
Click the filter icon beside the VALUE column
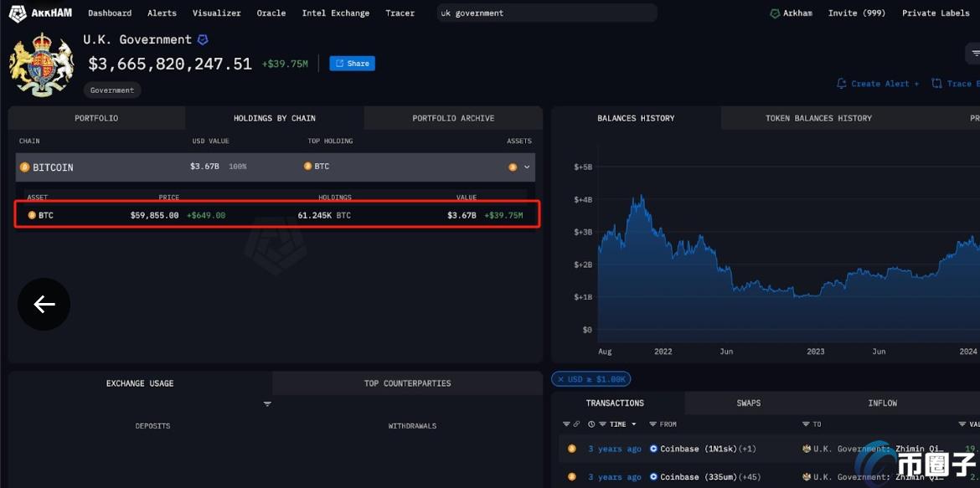tap(962, 424)
